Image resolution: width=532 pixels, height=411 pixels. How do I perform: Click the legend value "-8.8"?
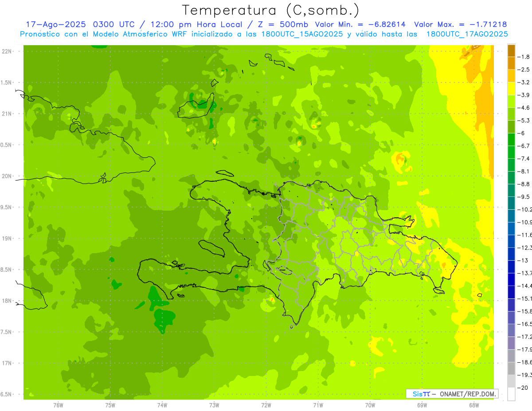(524, 184)
